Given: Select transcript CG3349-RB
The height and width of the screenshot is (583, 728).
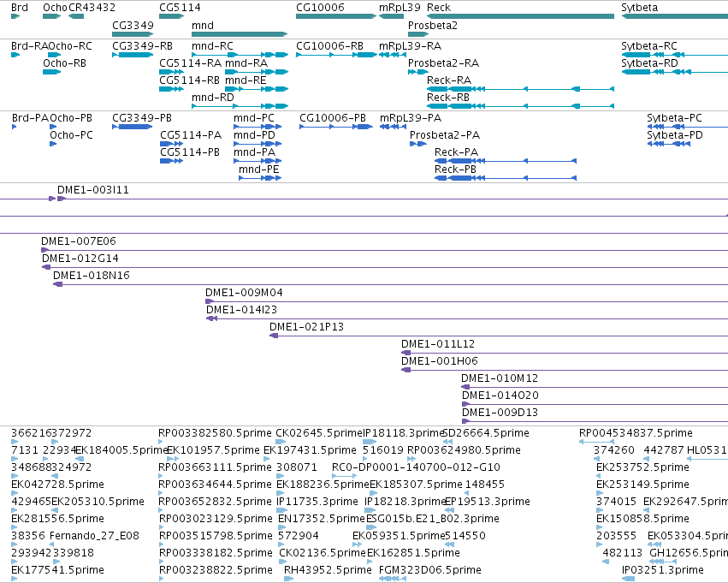Looking at the screenshot, I should [133, 55].
